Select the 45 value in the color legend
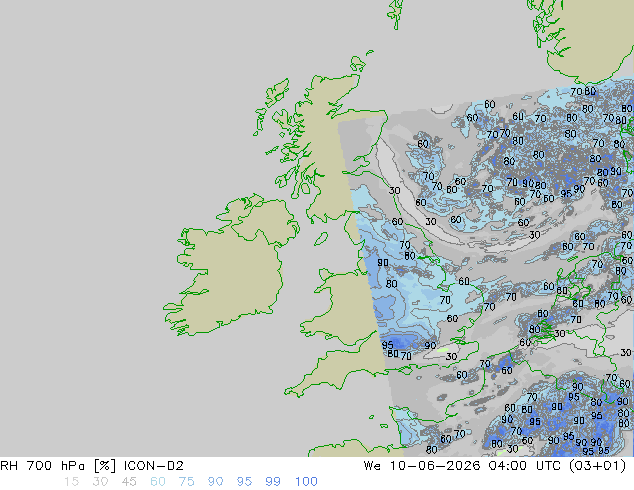Screen dimensions: 634x490 click(129, 482)
